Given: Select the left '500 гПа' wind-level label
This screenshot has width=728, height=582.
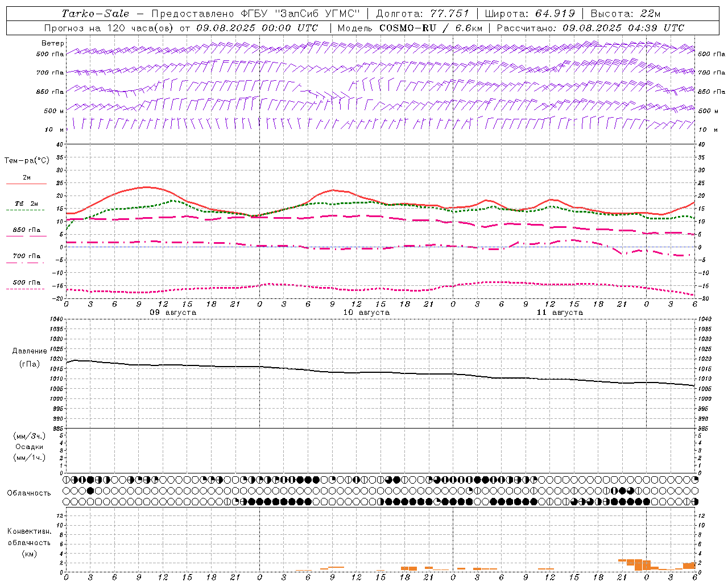Looking at the screenshot, I should pyautogui.click(x=50, y=54).
